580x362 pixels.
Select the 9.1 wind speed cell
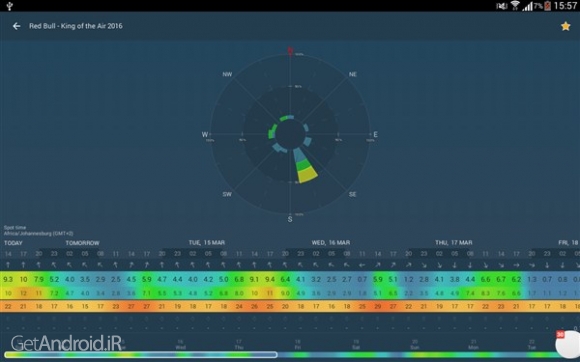tap(254, 279)
